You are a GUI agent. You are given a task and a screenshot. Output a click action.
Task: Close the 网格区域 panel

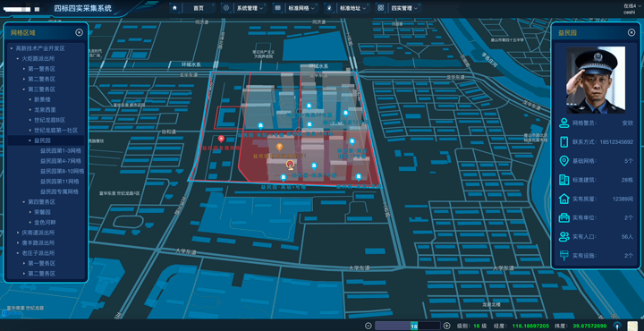pyautogui.click(x=80, y=32)
